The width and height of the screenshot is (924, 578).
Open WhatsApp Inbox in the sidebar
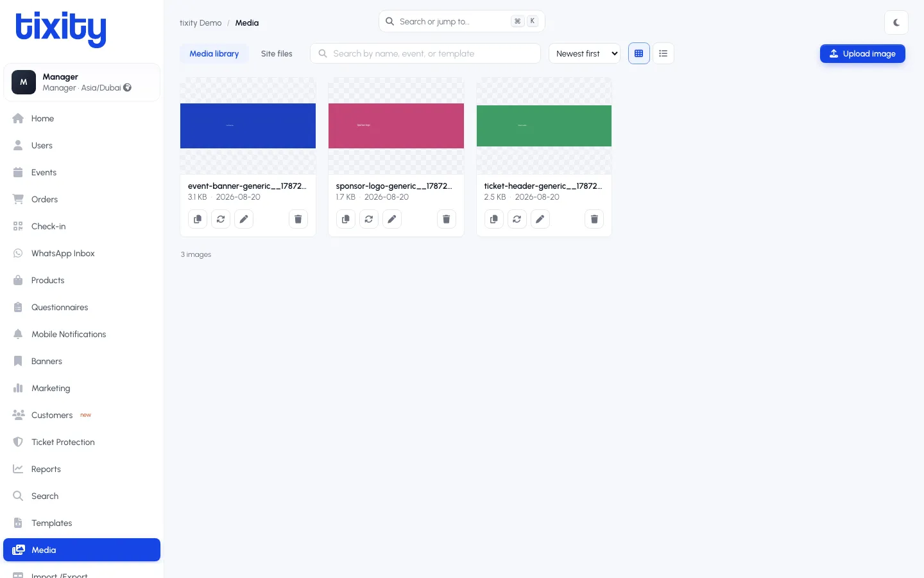[81, 253]
